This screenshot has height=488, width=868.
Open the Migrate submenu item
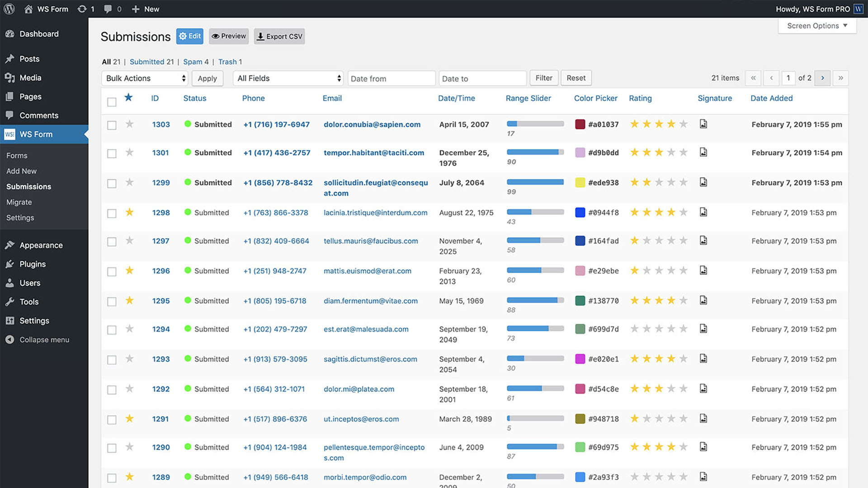[x=19, y=202]
